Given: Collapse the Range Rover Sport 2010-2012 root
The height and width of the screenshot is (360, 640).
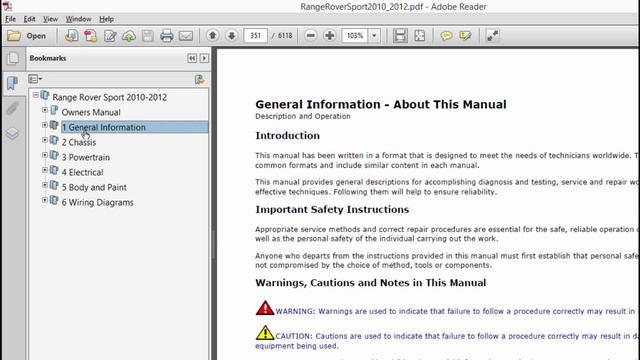Looking at the screenshot, I should [x=36, y=95].
